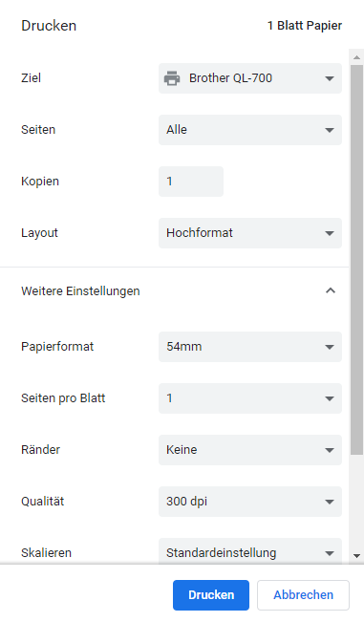
Task: Open the Seiten pro Blatt dropdown
Action: [250, 398]
